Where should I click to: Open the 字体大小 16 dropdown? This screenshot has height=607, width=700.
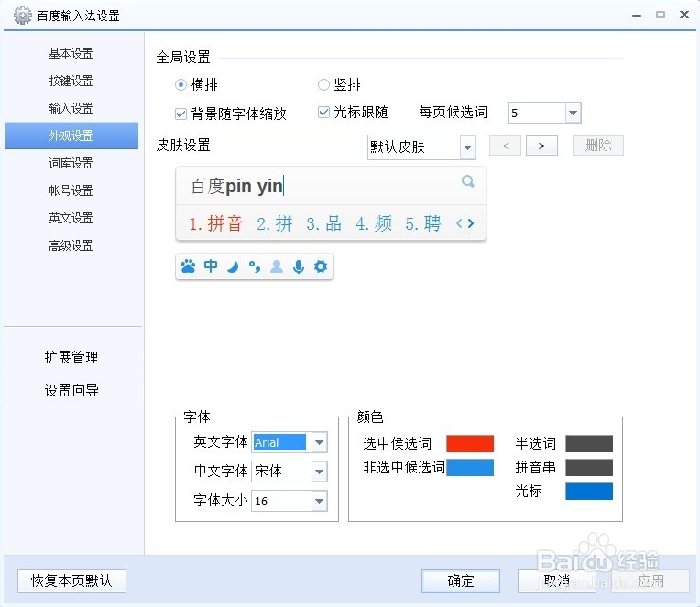click(290, 501)
